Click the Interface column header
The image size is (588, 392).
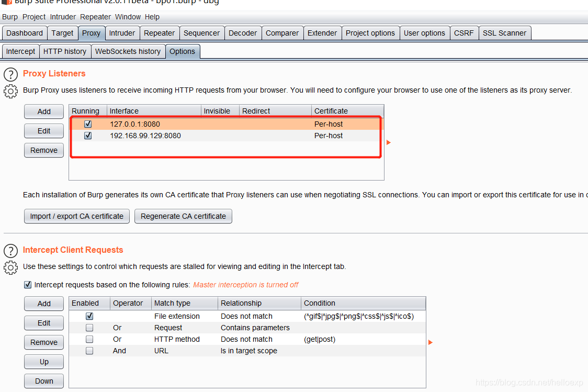pos(154,110)
